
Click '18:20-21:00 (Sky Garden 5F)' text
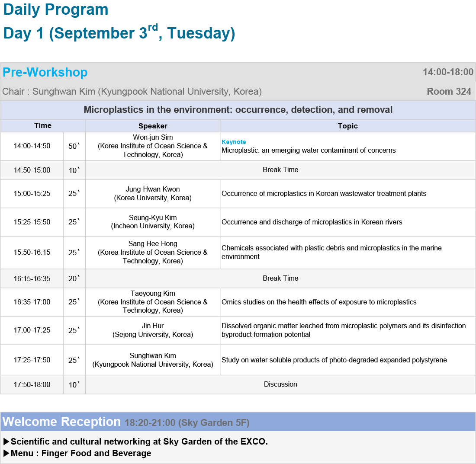pos(187,422)
